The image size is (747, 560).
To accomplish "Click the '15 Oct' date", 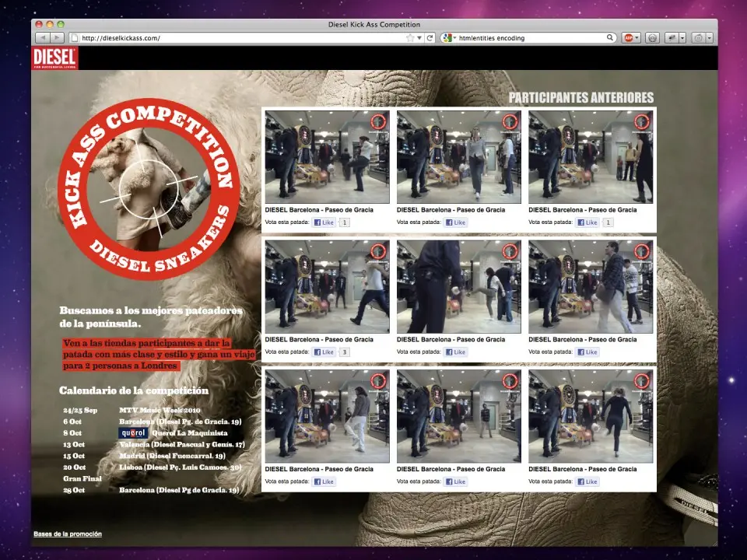I will [74, 456].
